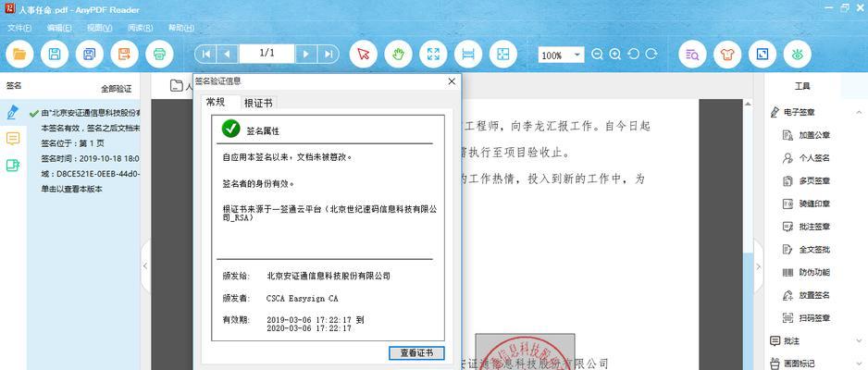868x370 pixels.
Task: Print the document with the printer icon
Action: [x=159, y=55]
